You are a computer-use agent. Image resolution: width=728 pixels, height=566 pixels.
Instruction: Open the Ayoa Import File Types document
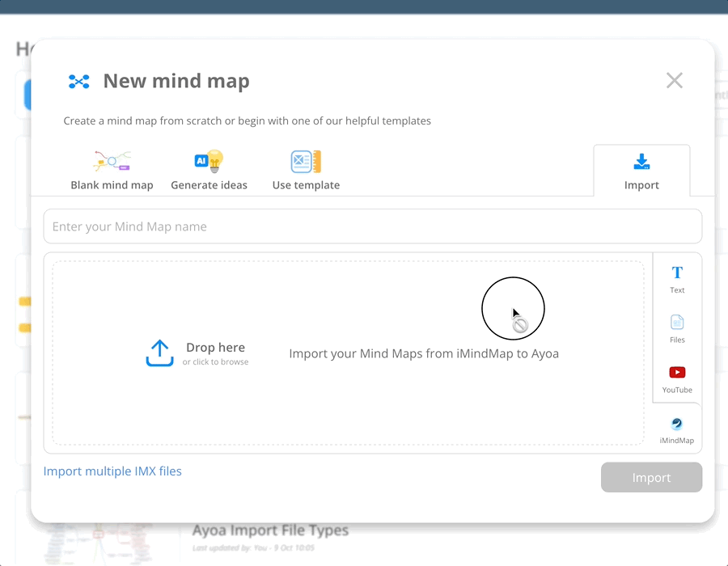point(272,530)
